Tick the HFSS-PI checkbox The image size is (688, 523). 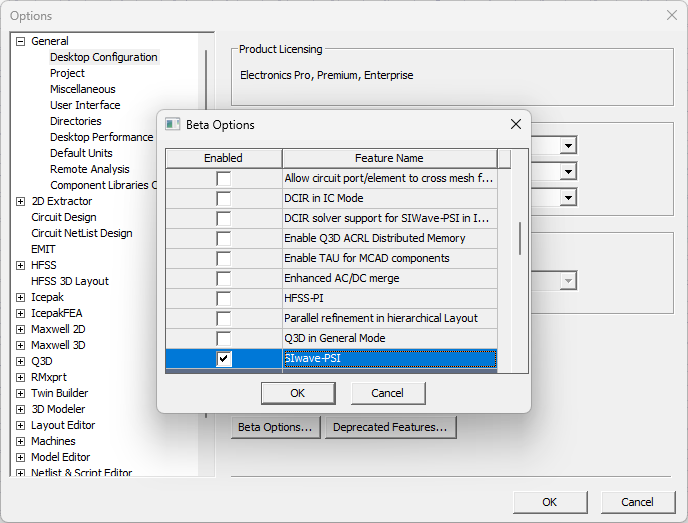pyautogui.click(x=223, y=298)
